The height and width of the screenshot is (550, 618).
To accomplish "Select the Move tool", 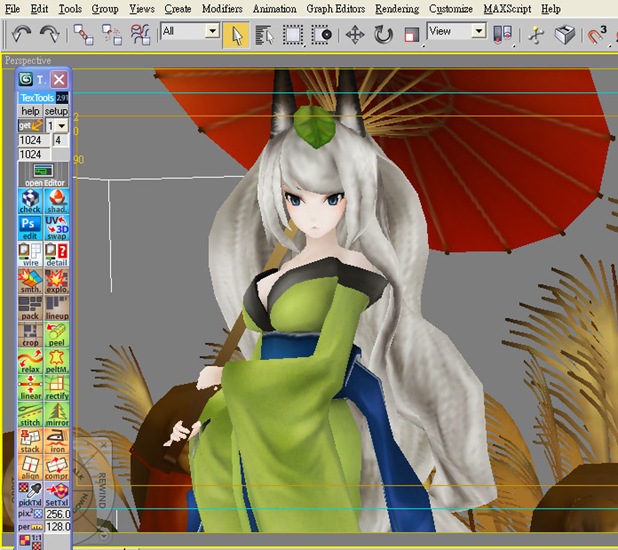I will [x=355, y=35].
